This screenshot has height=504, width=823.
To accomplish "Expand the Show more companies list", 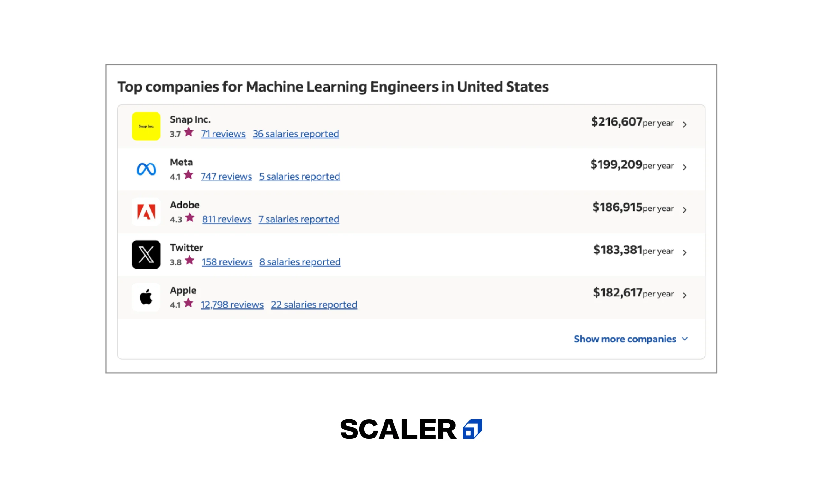I will [x=631, y=339].
